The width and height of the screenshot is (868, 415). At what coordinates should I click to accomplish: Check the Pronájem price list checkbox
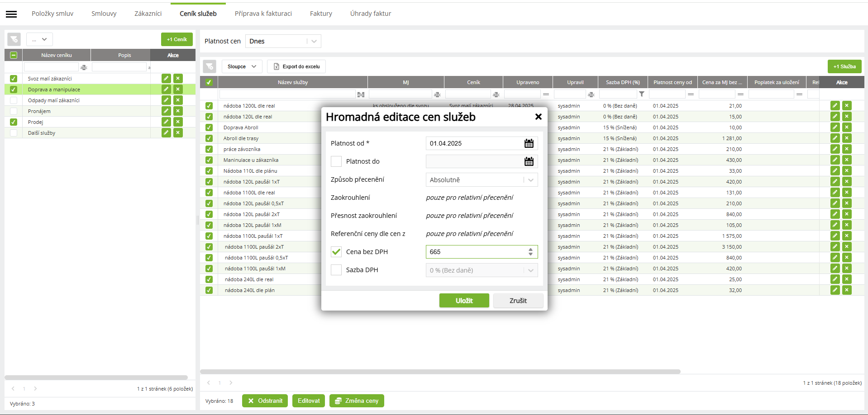pyautogui.click(x=14, y=111)
